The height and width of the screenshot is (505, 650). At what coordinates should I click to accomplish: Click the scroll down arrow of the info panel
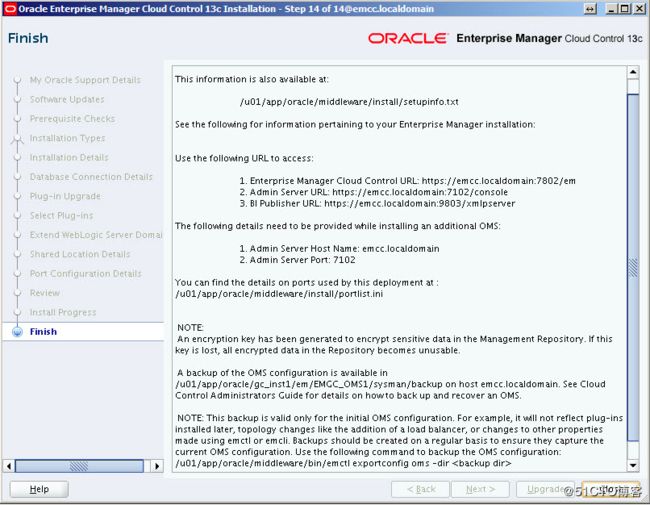point(633,465)
